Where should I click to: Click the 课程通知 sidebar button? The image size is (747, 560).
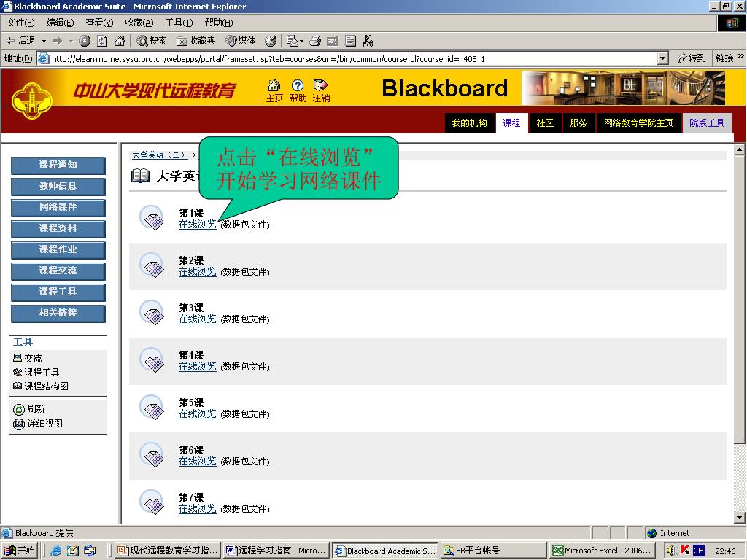click(58, 166)
